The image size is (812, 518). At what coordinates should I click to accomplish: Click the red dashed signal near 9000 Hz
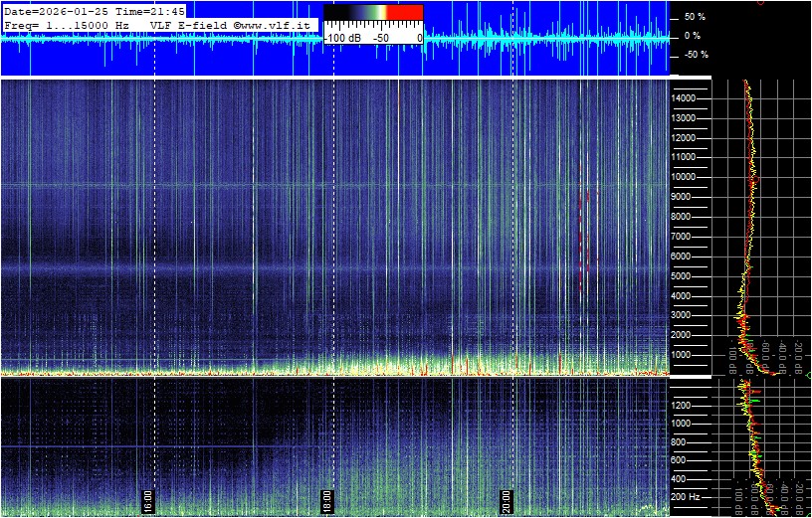(x=580, y=203)
